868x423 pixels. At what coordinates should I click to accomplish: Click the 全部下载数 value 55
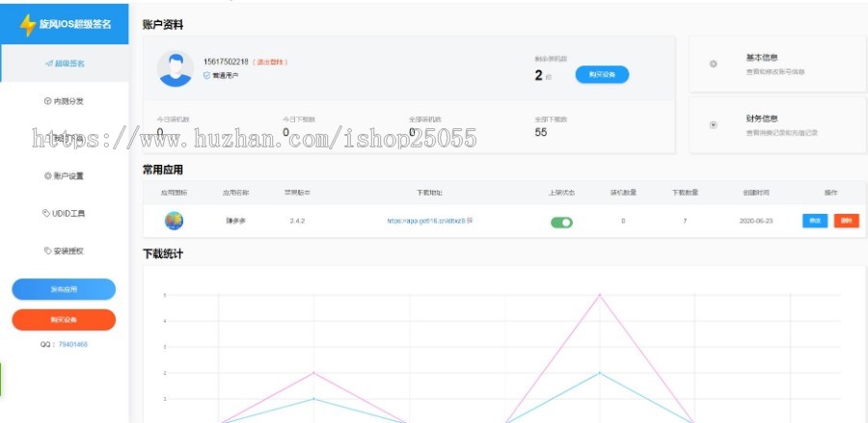click(541, 132)
